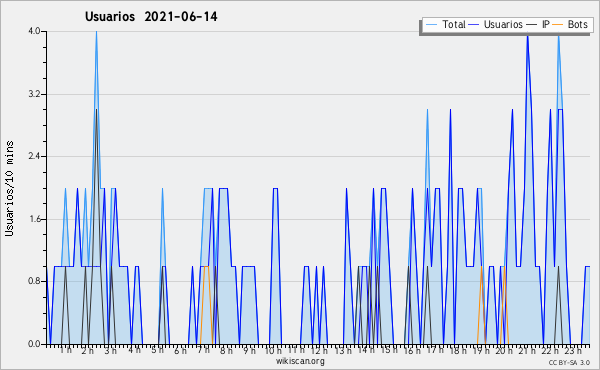Click the Usuarios peak at 4.0 near 21 h
Image resolution: width=600 pixels, height=370 pixels.
tap(528, 35)
